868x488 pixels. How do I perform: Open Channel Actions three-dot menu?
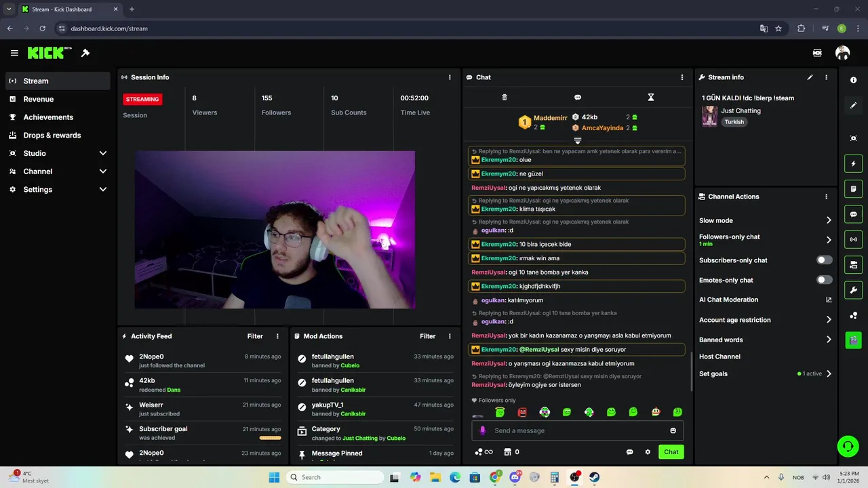(x=826, y=197)
